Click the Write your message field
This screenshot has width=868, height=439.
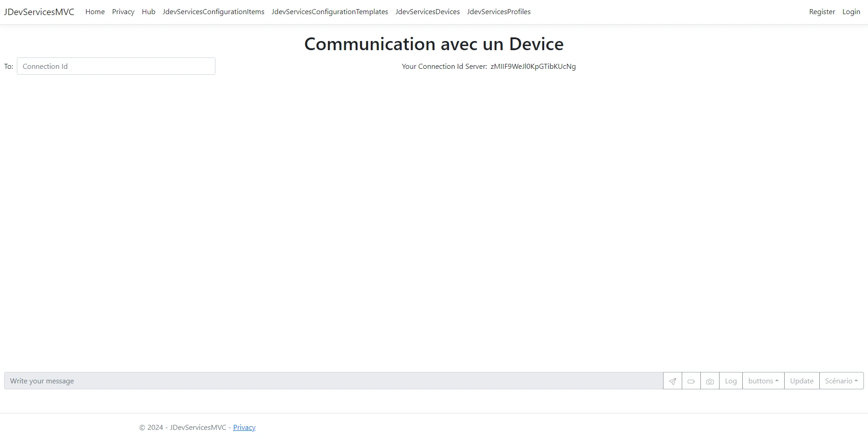[x=332, y=381]
